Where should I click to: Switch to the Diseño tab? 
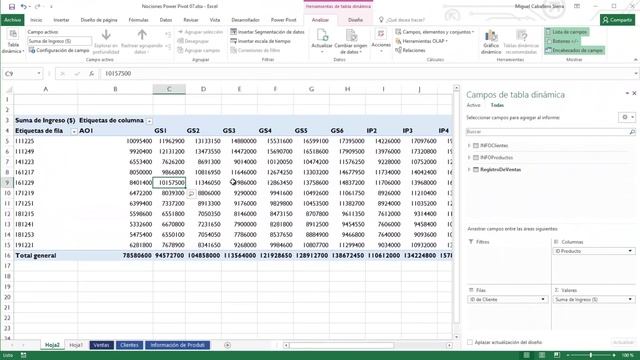[x=355, y=20]
